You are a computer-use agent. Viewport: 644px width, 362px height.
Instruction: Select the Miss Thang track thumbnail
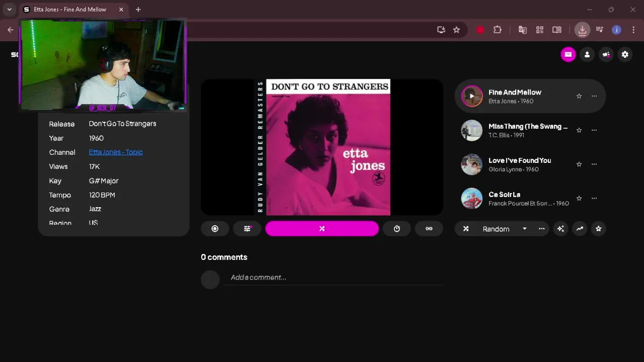point(472,130)
